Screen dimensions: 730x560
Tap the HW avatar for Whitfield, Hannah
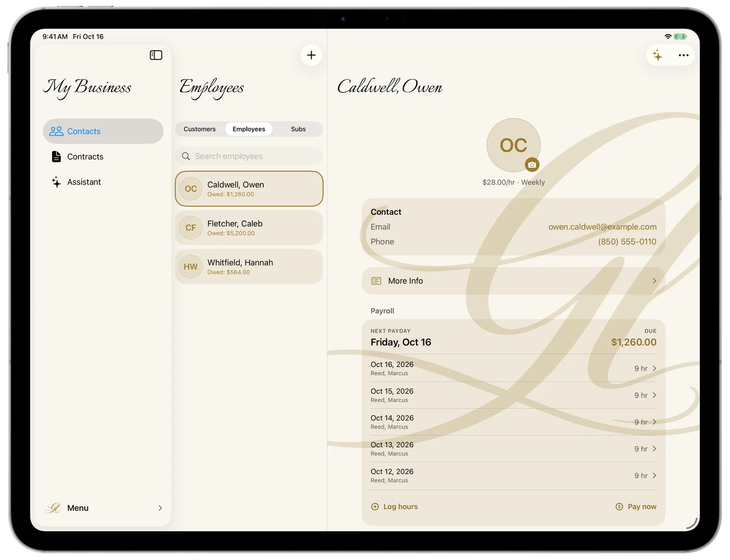(x=191, y=267)
